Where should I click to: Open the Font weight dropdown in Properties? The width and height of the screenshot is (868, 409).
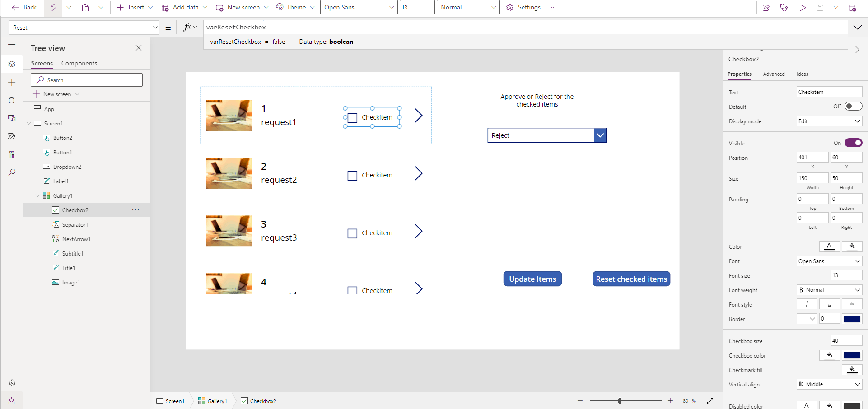829,290
